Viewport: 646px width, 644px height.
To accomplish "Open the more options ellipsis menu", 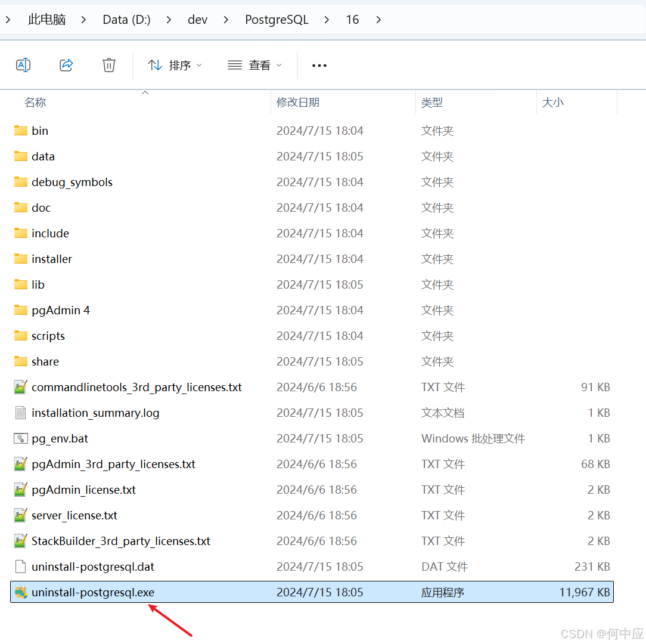I will click(319, 66).
